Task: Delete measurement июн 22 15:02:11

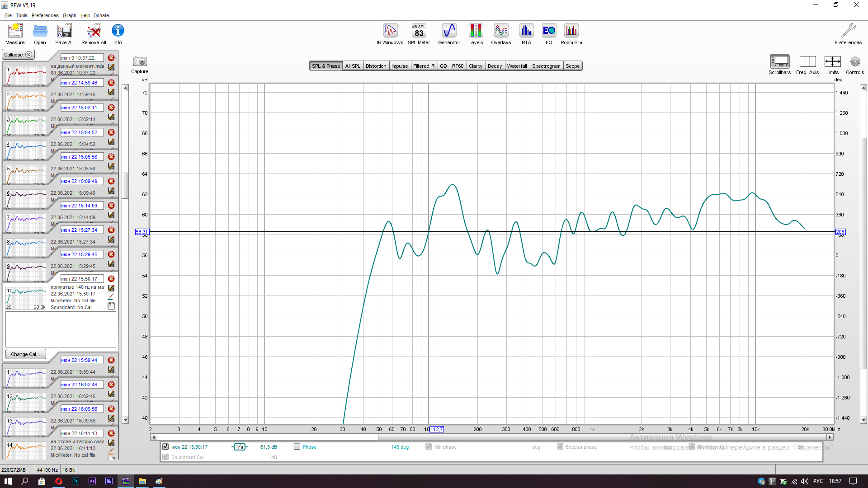Action: coord(111,108)
